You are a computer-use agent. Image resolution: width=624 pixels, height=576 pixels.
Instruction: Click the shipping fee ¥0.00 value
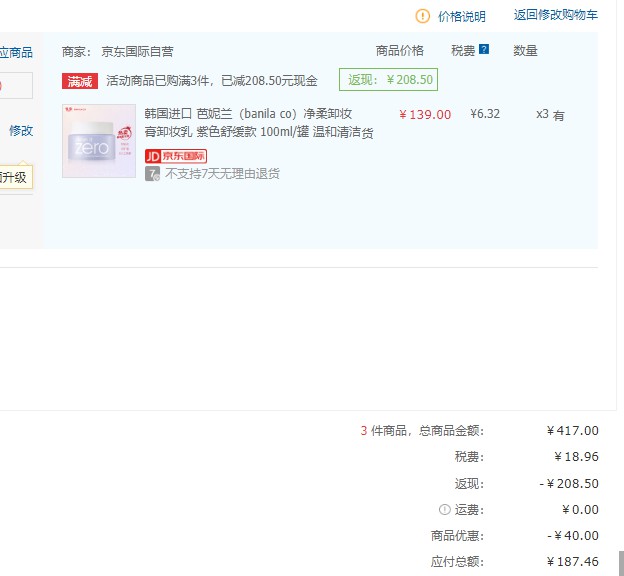click(x=580, y=510)
